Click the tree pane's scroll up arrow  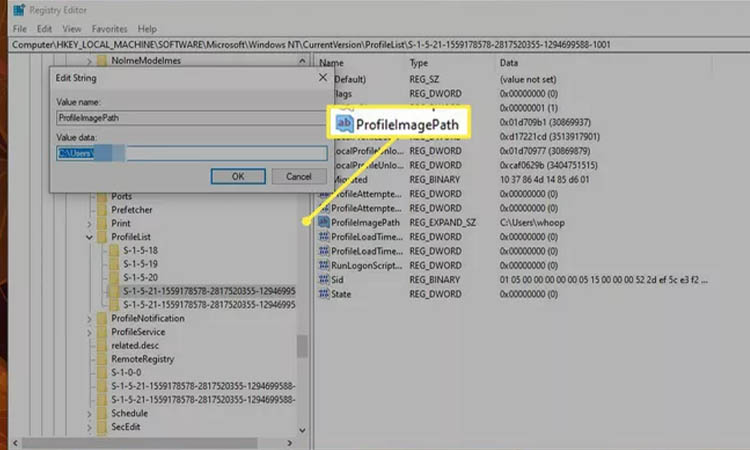point(302,61)
